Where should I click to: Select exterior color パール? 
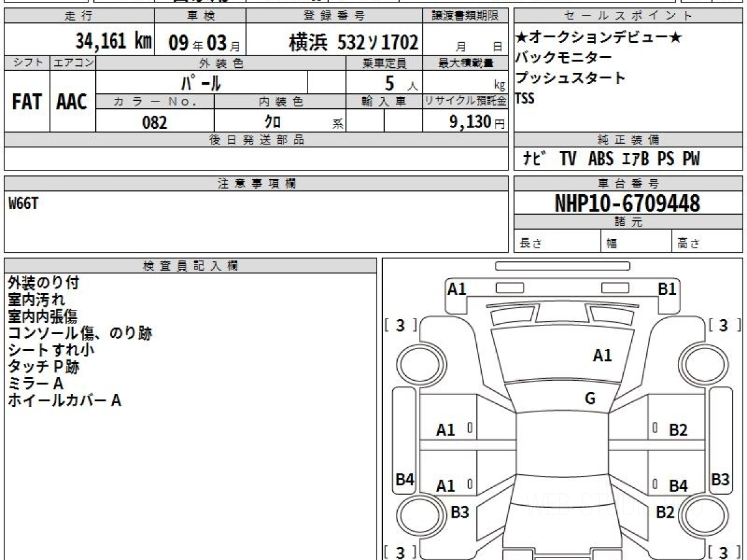(x=202, y=83)
